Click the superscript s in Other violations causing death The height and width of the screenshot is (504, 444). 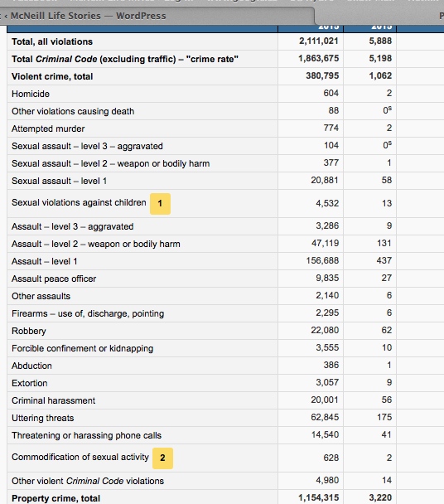(x=389, y=109)
